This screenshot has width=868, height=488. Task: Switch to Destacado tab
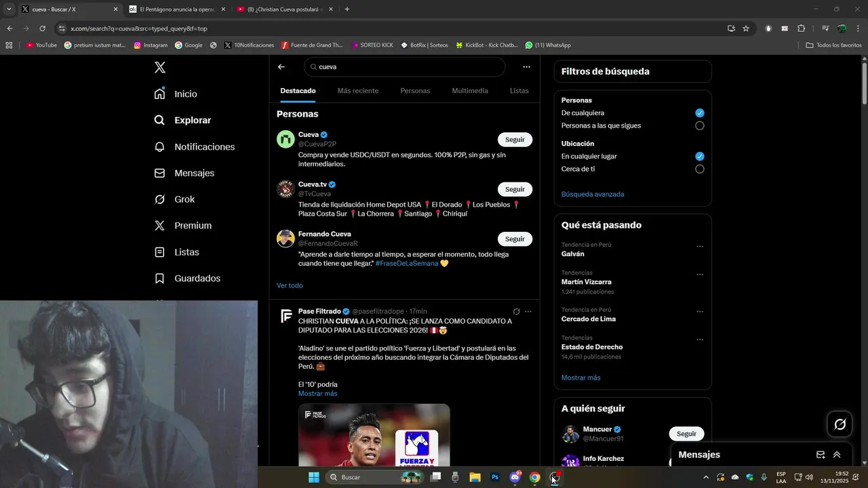tap(298, 91)
